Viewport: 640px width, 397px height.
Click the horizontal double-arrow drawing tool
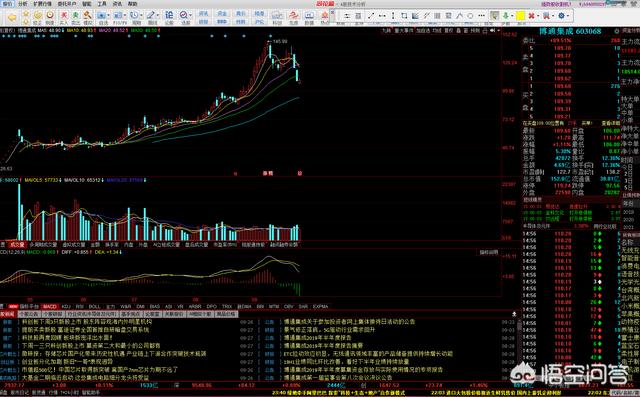click(x=382, y=16)
